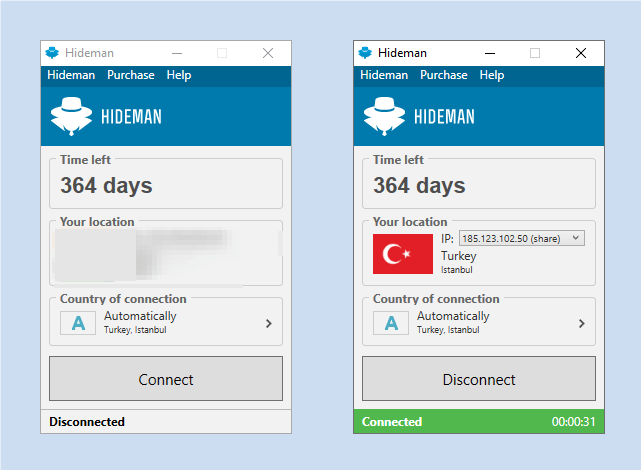This screenshot has width=641, height=470.
Task: Click 'Turkey, Istanbul' text in right window
Action: point(448,330)
